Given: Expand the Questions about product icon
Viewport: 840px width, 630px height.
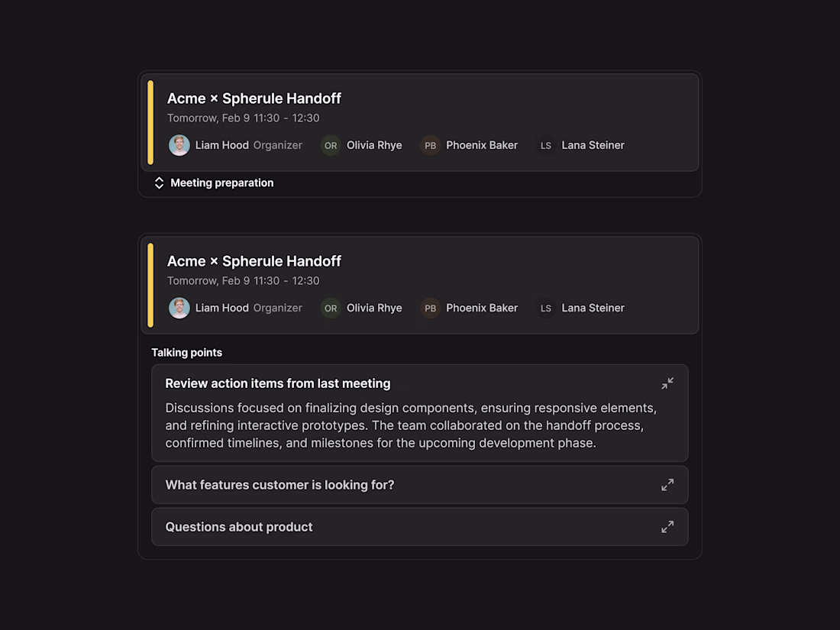Looking at the screenshot, I should point(667,527).
